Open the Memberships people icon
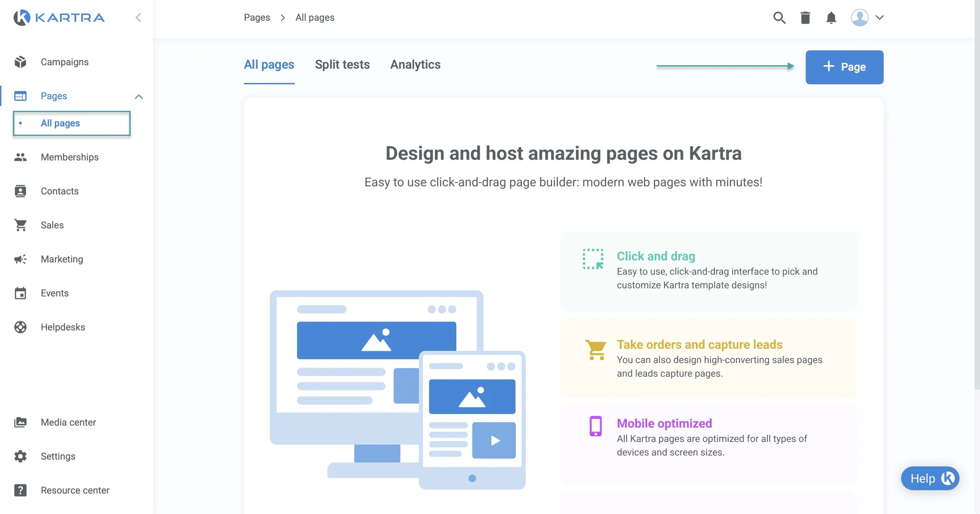This screenshot has height=514, width=980. (20, 157)
